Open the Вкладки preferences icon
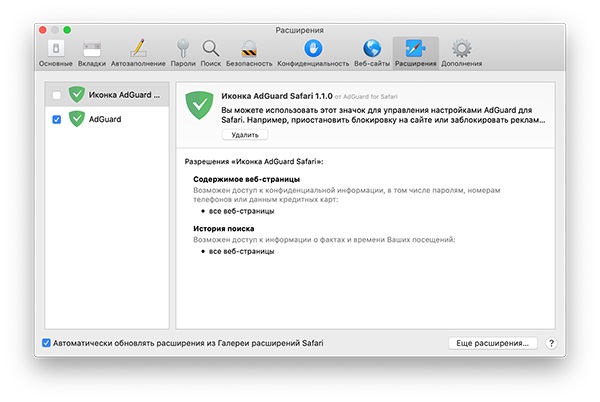Viewport: 600px width, 402px height. [x=92, y=49]
